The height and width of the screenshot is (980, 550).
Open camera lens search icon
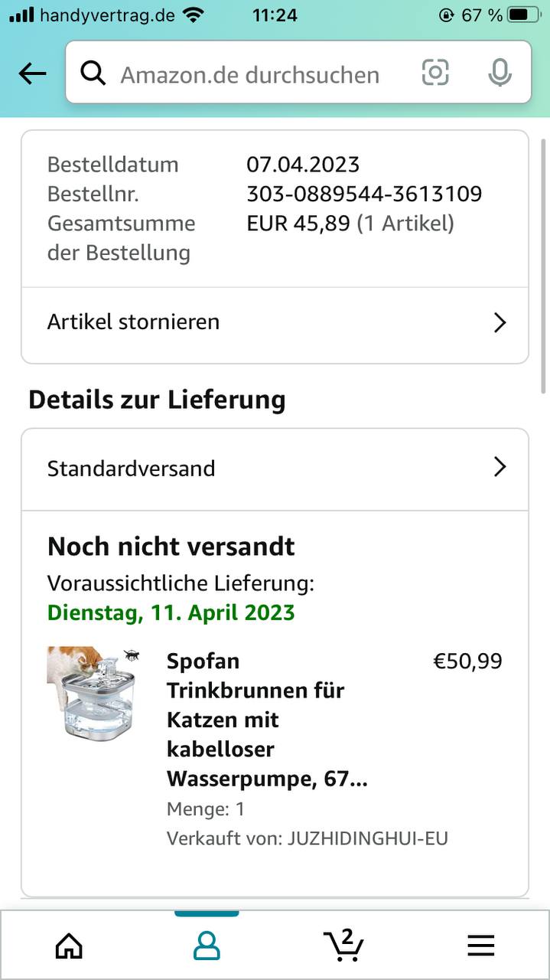tap(435, 73)
